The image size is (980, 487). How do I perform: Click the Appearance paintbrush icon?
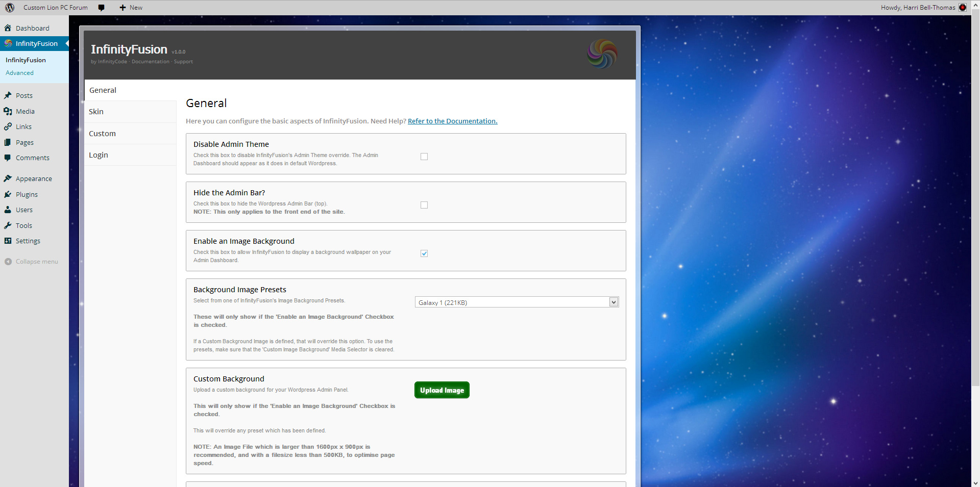[x=8, y=178]
